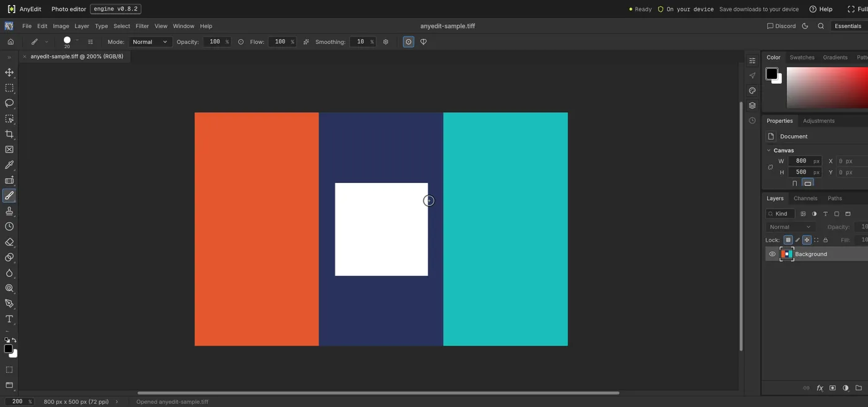The width and height of the screenshot is (868, 407).
Task: Open the color palette panel icon
Action: (752, 91)
